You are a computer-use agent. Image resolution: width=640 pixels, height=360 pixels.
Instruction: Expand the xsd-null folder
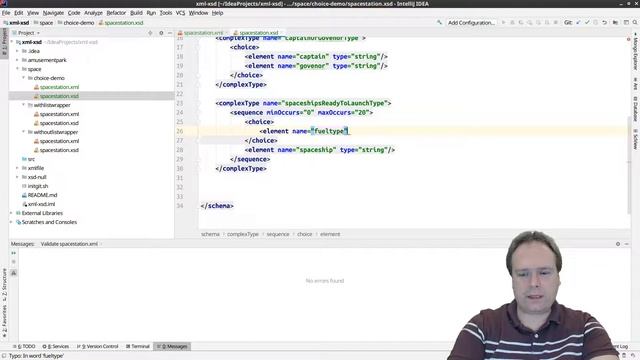[18, 177]
